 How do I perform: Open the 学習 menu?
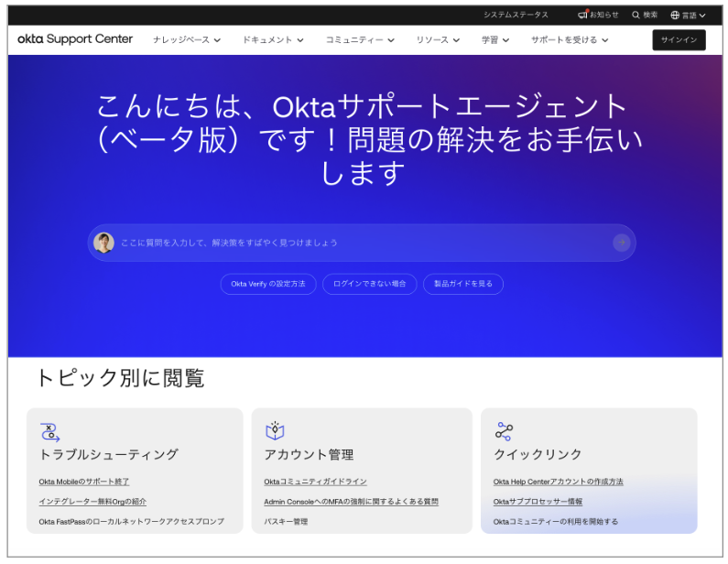point(494,40)
